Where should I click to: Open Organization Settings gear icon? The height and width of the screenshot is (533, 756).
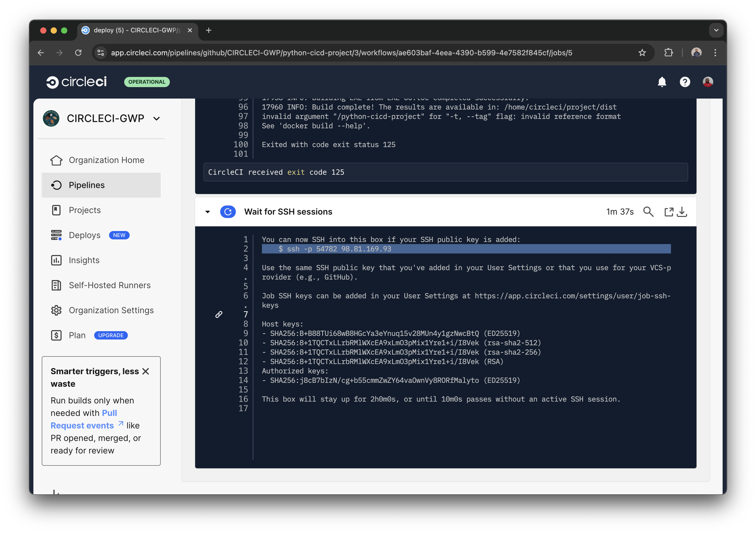[x=56, y=310]
